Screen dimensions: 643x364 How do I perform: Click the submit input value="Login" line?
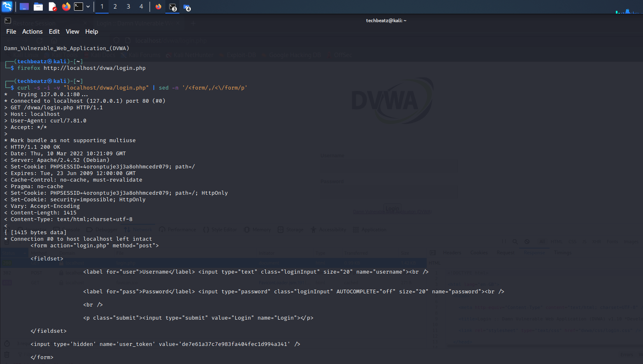198,318
